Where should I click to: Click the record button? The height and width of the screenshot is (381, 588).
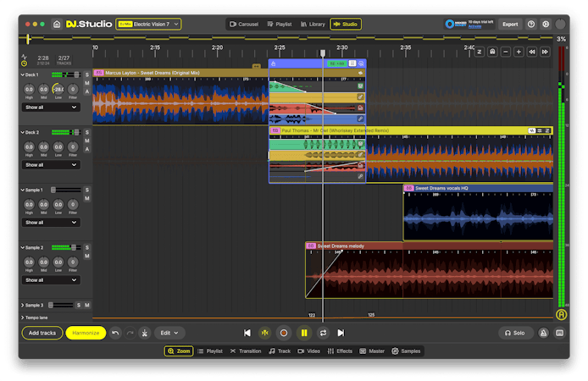click(x=284, y=333)
